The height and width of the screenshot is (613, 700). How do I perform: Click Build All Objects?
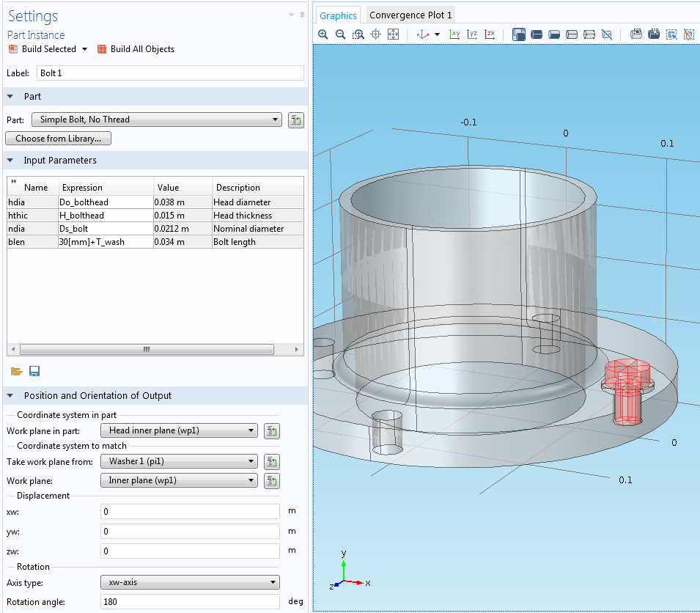(136, 49)
